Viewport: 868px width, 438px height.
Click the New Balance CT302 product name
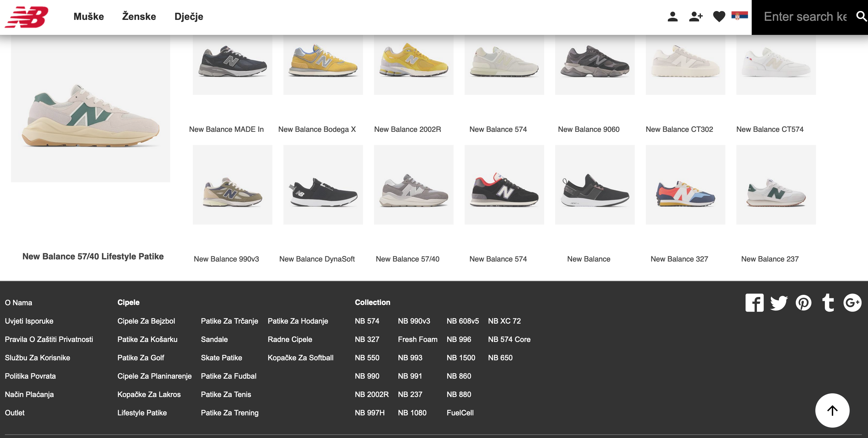pos(679,129)
